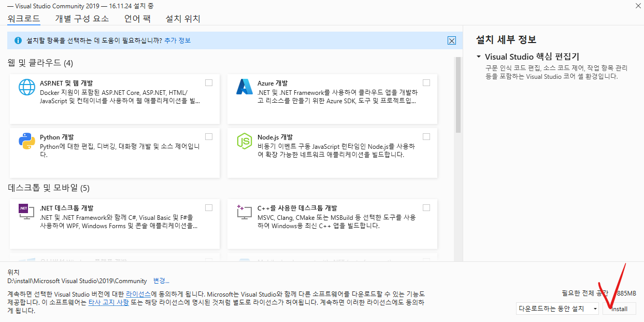Click the Azure logo icon
The image size is (644, 322).
pyautogui.click(x=244, y=87)
